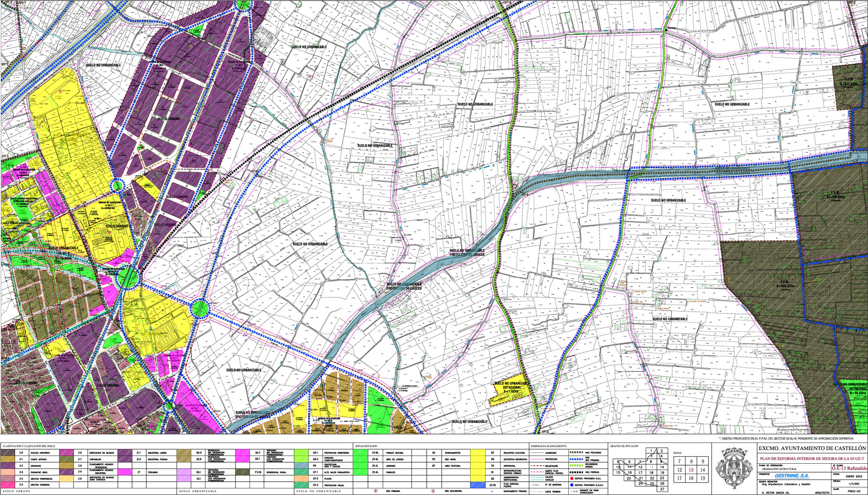Click the blue Edificio Protegido E.S.D.C. circle symbol

click(x=572, y=485)
